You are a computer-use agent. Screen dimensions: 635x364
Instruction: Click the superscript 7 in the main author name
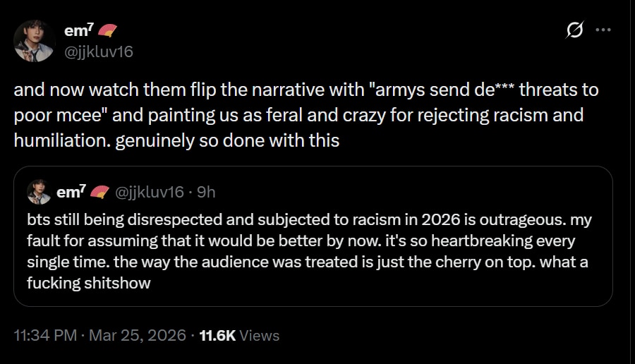tap(91, 27)
